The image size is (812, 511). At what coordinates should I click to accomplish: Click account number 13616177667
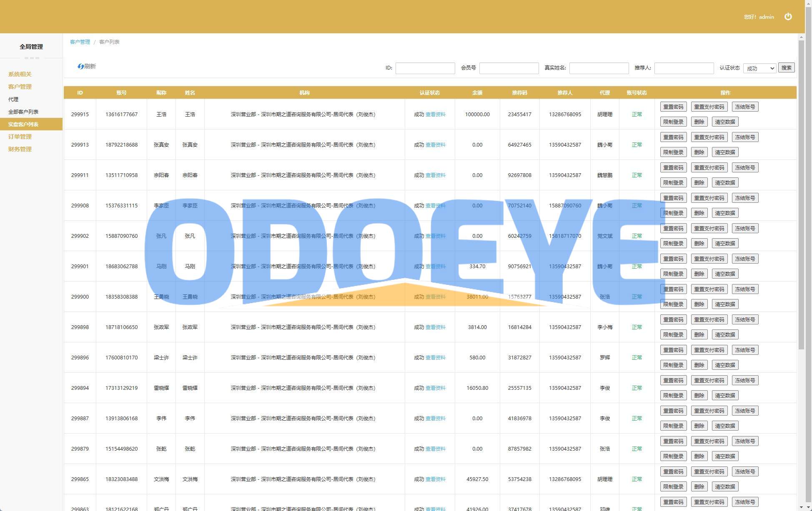pyautogui.click(x=121, y=114)
